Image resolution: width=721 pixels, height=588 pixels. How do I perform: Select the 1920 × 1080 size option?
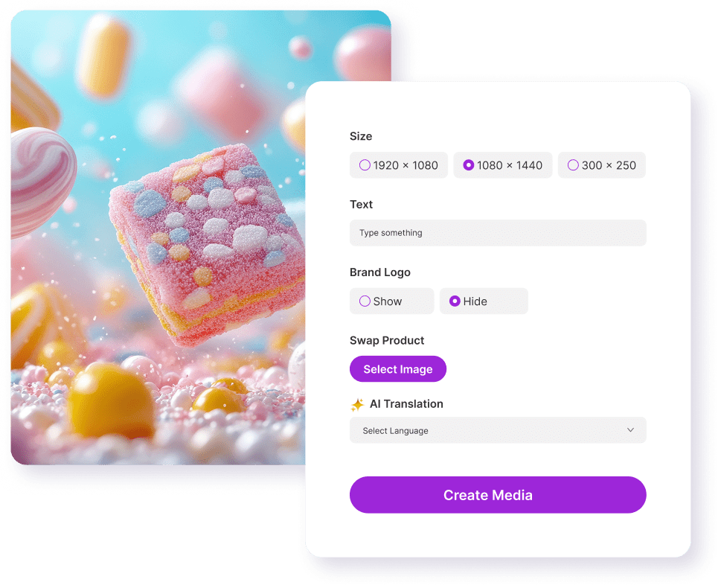tap(398, 165)
